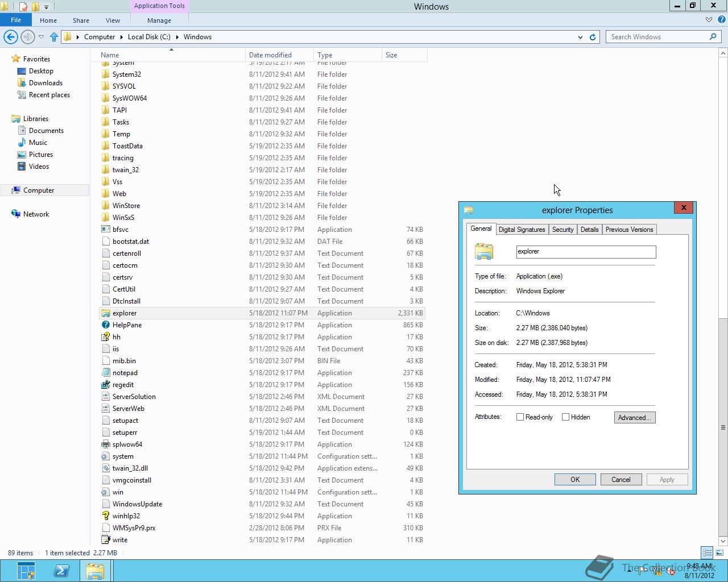Open the address bar history dropdown
The image size is (728, 582).
pyautogui.click(x=580, y=37)
